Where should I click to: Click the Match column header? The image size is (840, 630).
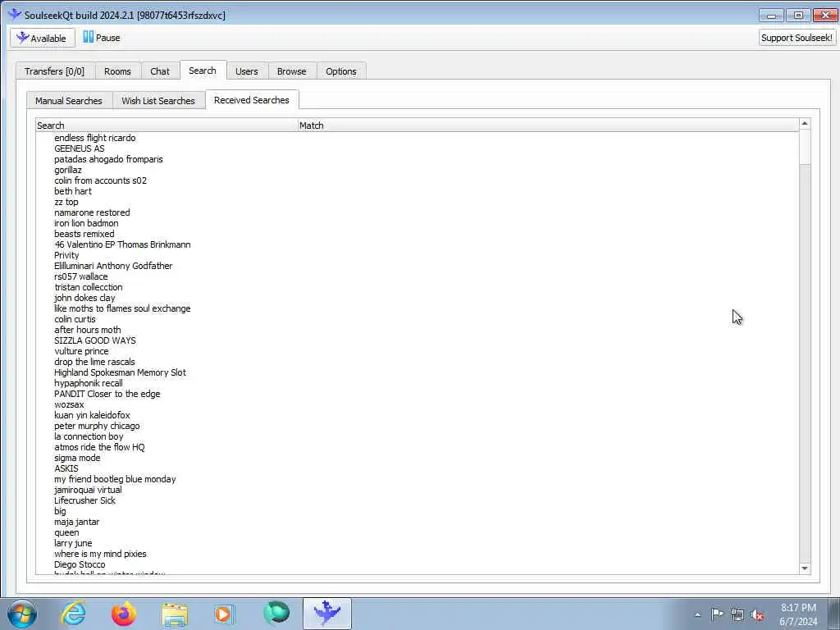(x=548, y=126)
